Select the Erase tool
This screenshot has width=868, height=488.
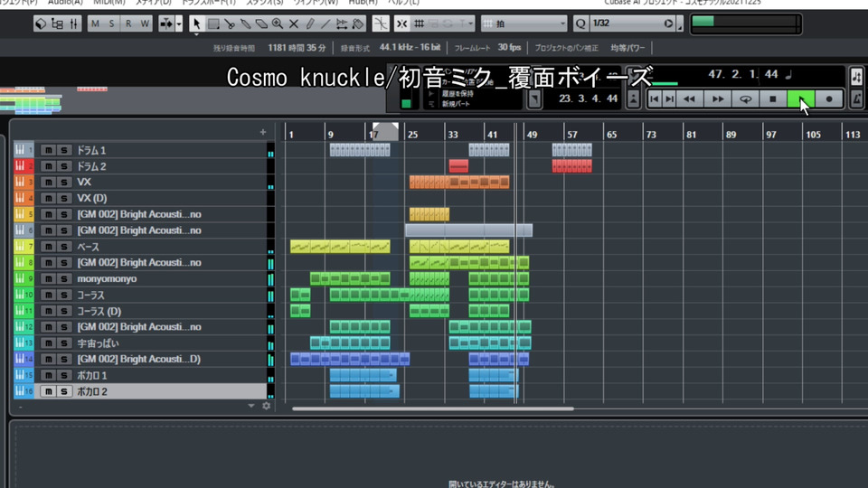[261, 23]
